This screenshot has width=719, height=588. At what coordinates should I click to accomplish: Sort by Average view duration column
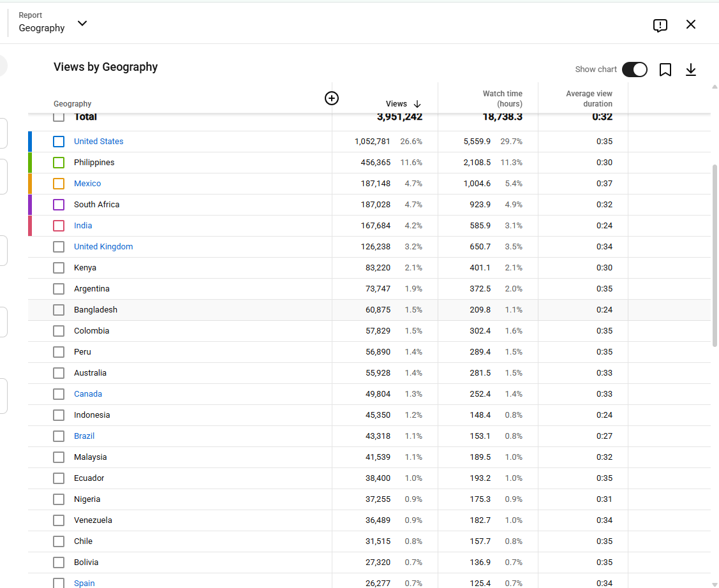[x=589, y=99]
